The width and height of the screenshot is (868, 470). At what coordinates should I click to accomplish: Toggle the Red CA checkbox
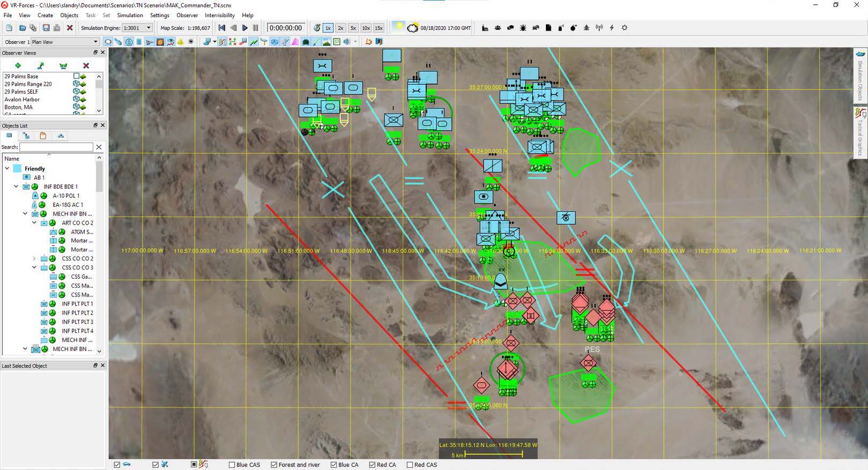click(x=372, y=465)
